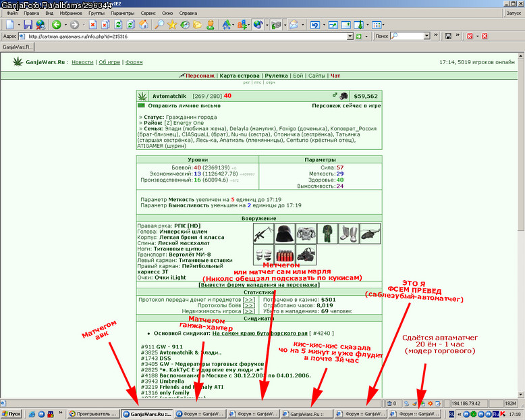This screenshot has width=525, height=420.
Task: Open dropdown arrow beside the Go button
Action: pyautogui.click(x=366, y=36)
